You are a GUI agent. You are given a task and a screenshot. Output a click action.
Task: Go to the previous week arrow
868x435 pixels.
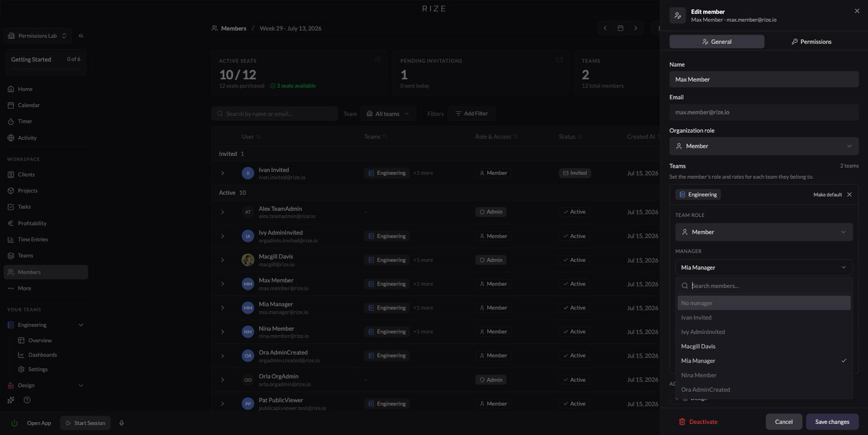pyautogui.click(x=605, y=28)
